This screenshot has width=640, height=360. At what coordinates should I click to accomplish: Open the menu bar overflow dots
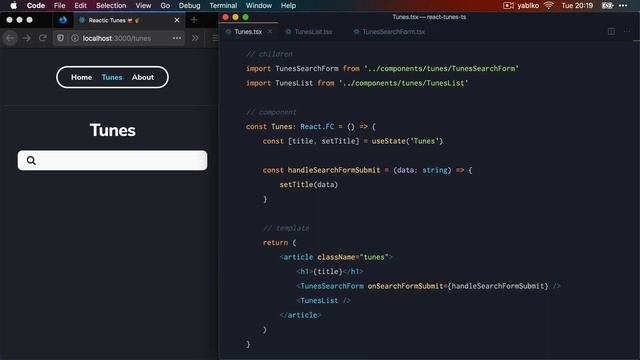623,5
